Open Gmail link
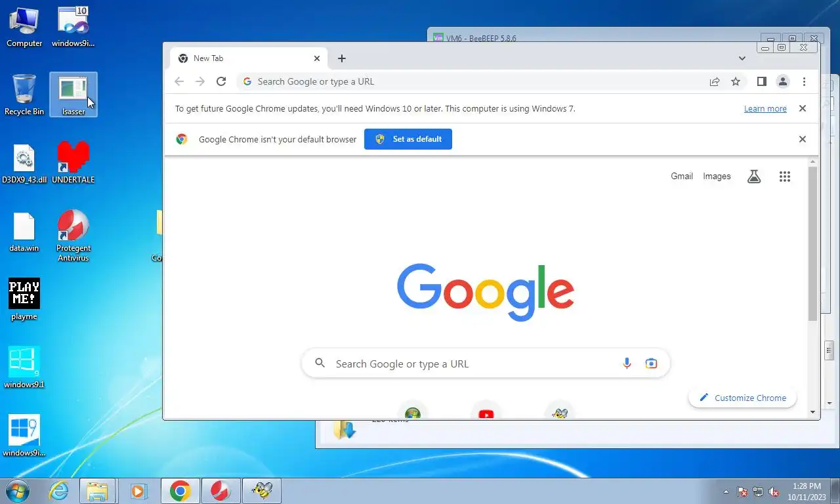Viewport: 840px width, 504px height. [x=682, y=176]
